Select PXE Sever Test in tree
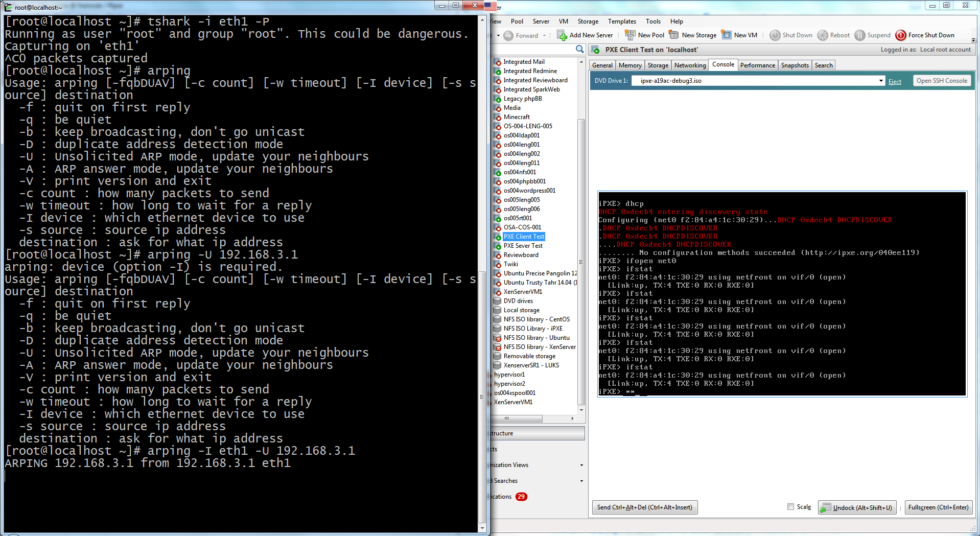Viewport: 980px width, 536px height. pyautogui.click(x=523, y=246)
